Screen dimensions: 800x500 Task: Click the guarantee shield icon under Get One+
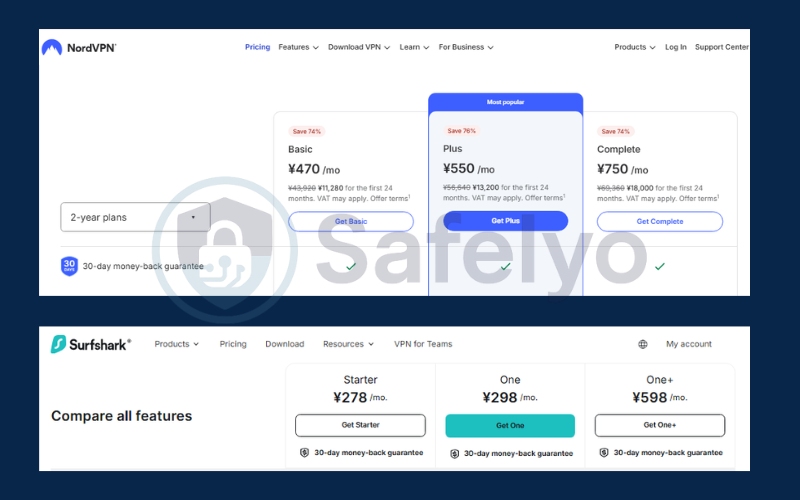point(604,453)
